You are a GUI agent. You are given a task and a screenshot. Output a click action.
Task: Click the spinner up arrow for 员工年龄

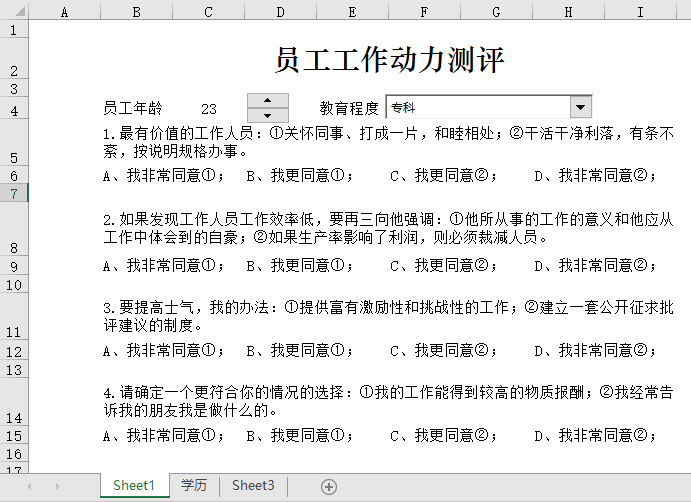click(267, 100)
